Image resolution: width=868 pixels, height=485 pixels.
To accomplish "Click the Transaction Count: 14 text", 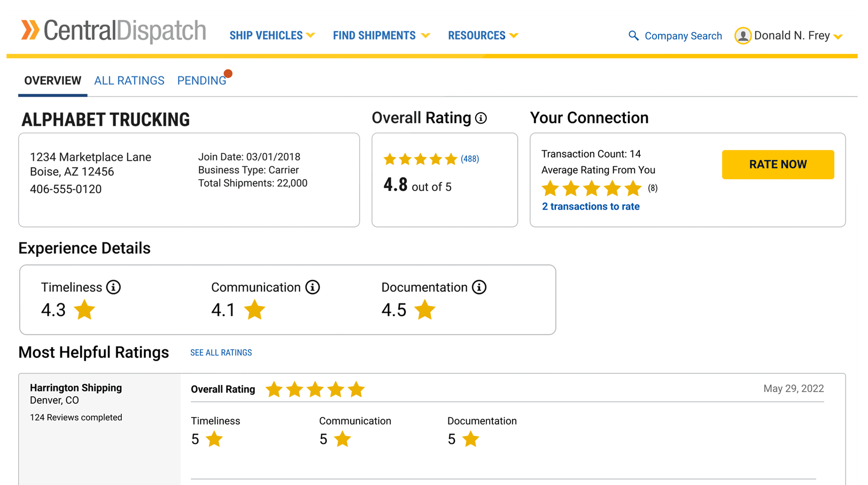I will (591, 154).
